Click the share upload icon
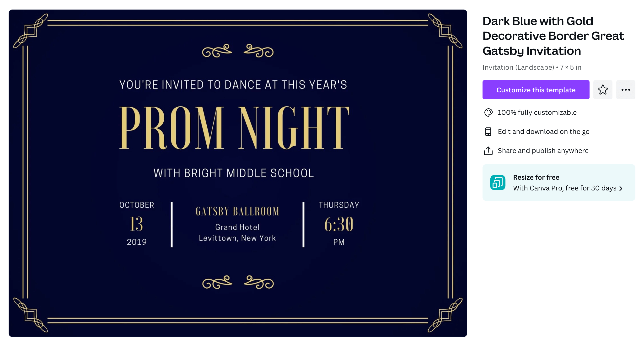The width and height of the screenshot is (644, 347). 488,151
